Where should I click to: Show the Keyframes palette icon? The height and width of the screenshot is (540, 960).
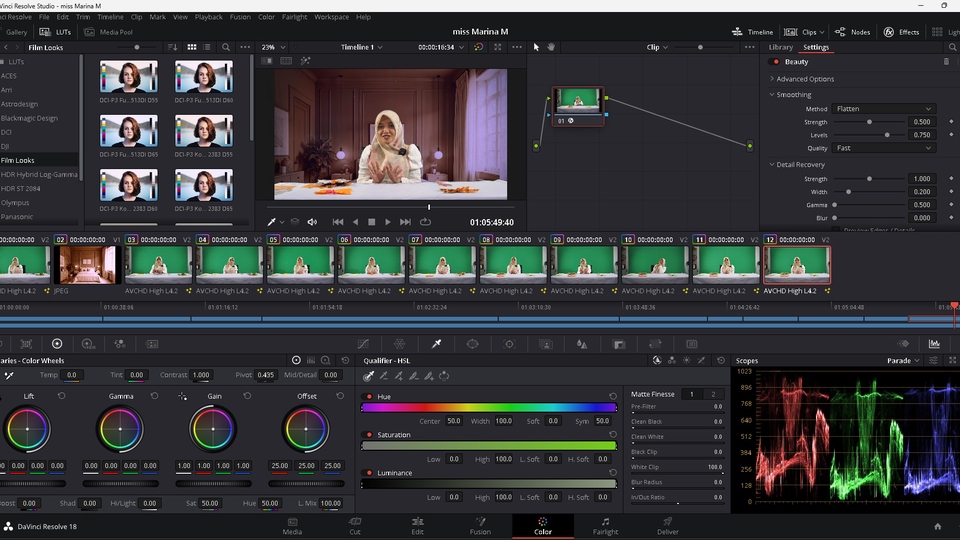[x=904, y=344]
